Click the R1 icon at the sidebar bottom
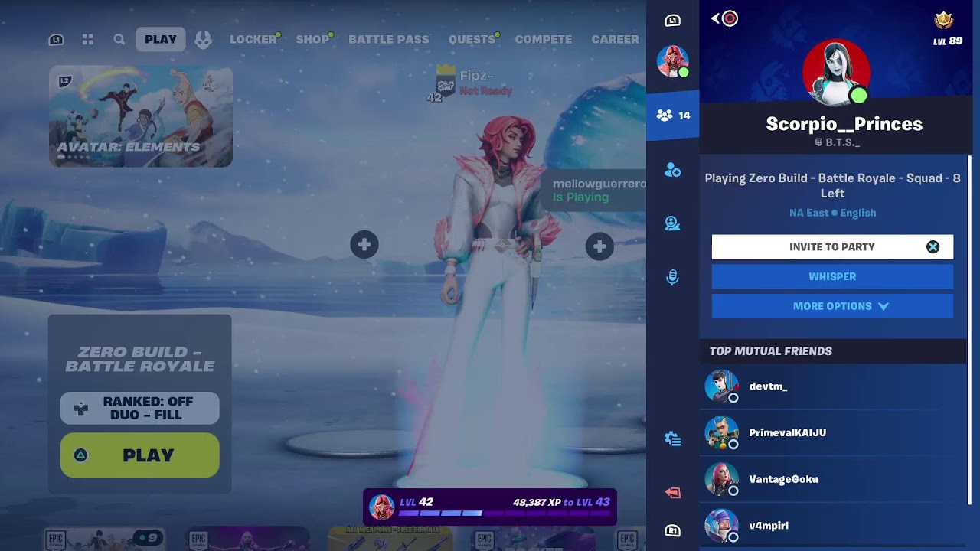This screenshot has height=551, width=980. (x=672, y=531)
